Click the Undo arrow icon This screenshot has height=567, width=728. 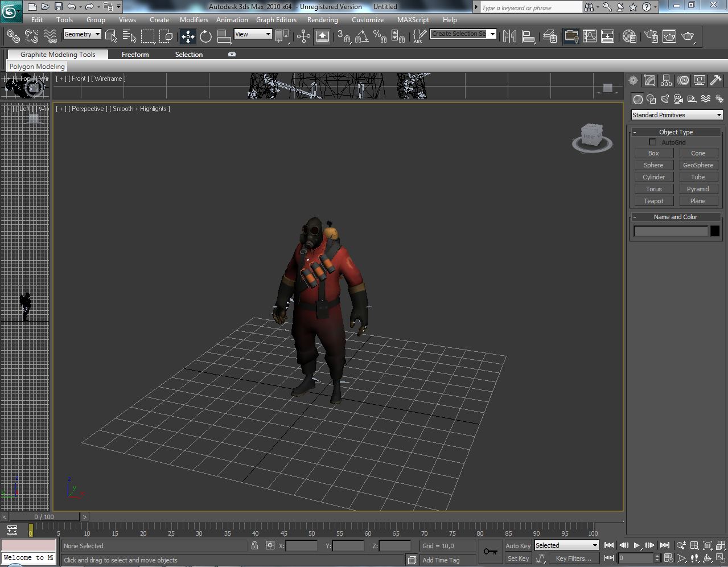point(72,7)
